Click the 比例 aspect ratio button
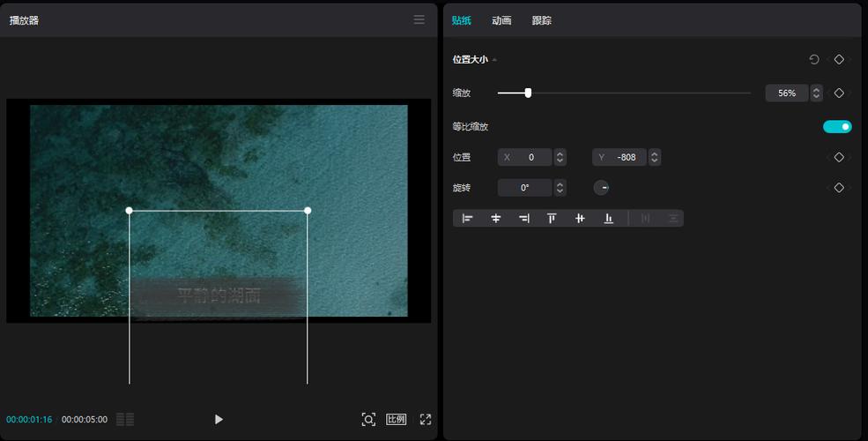The height and width of the screenshot is (441, 868). tap(397, 420)
